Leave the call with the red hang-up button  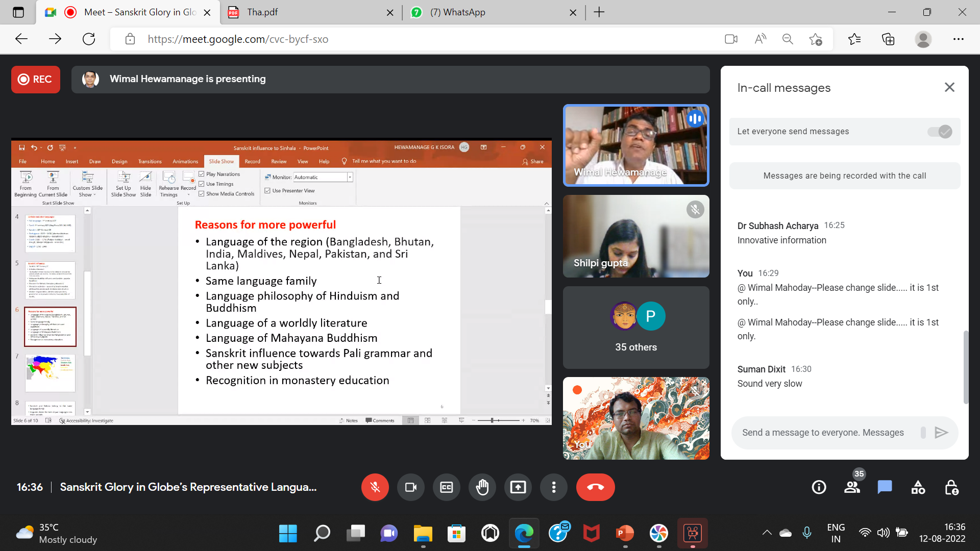[595, 487]
